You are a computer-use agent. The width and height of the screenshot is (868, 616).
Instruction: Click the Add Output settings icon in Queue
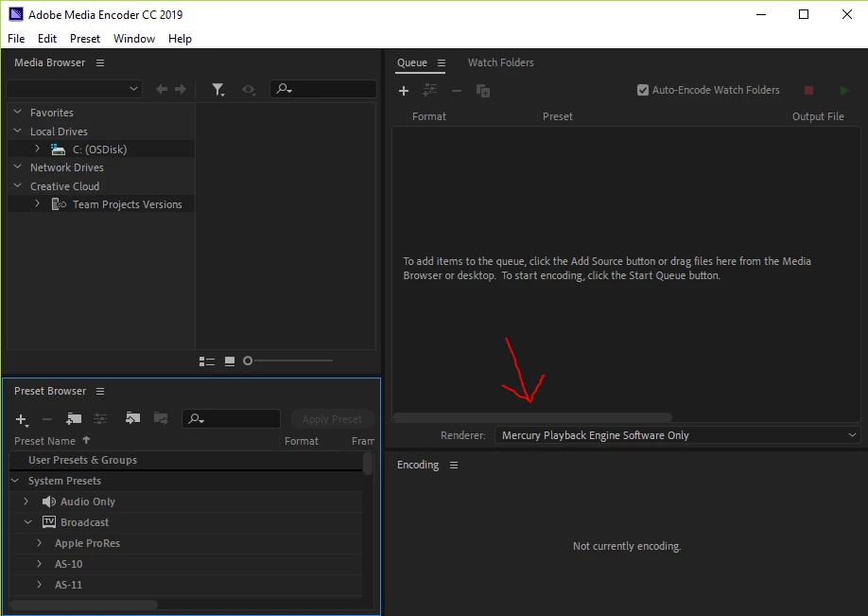click(429, 90)
